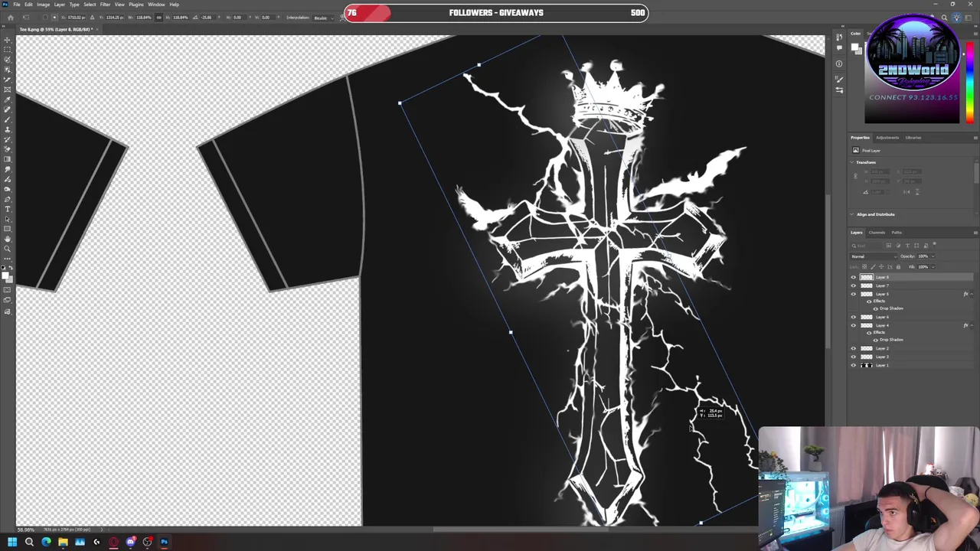Viewport: 980px width, 551px height.
Task: Hide Layer 5 with its eye icon
Action: (854, 294)
